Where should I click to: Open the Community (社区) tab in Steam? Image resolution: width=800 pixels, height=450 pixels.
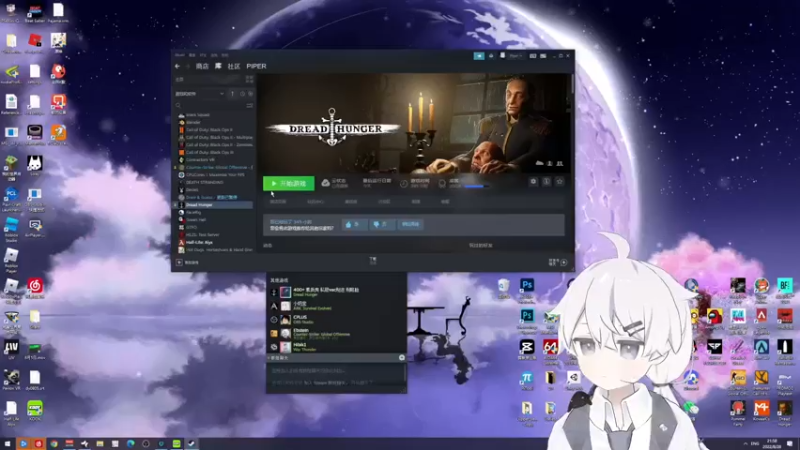[x=234, y=66]
